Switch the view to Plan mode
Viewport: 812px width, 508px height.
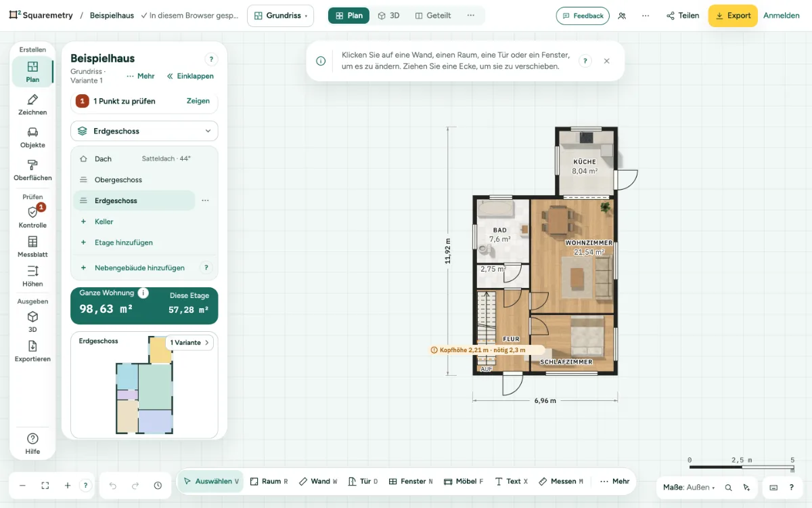[x=348, y=16]
